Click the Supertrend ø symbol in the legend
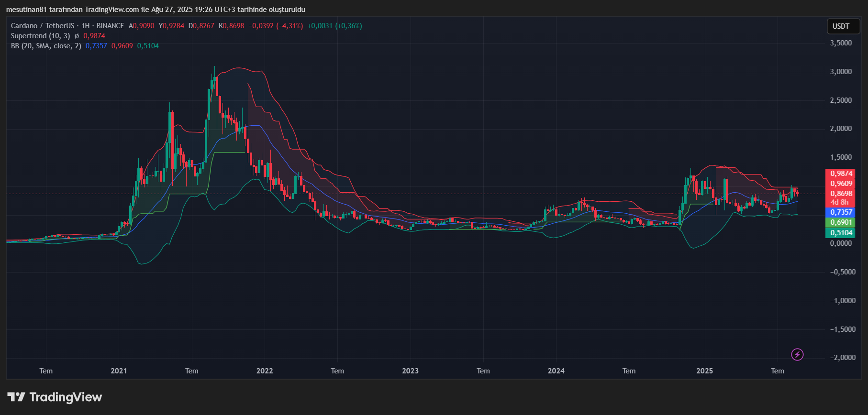The image size is (868, 415). tap(77, 36)
